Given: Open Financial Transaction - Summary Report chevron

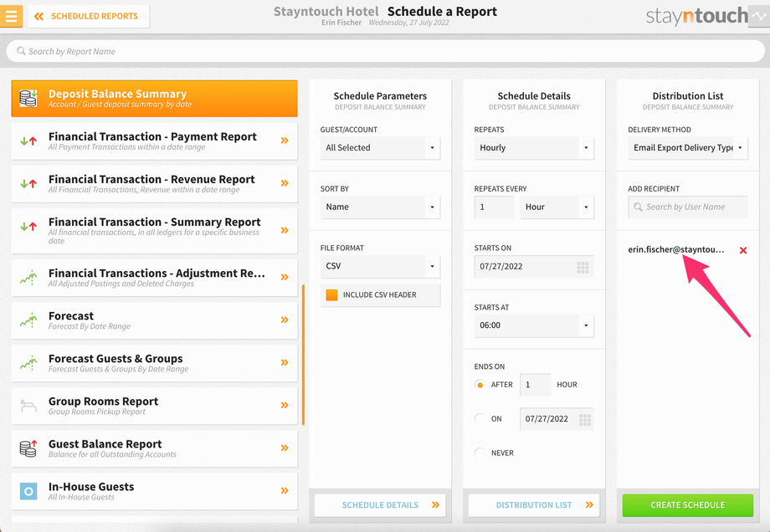Looking at the screenshot, I should (285, 230).
